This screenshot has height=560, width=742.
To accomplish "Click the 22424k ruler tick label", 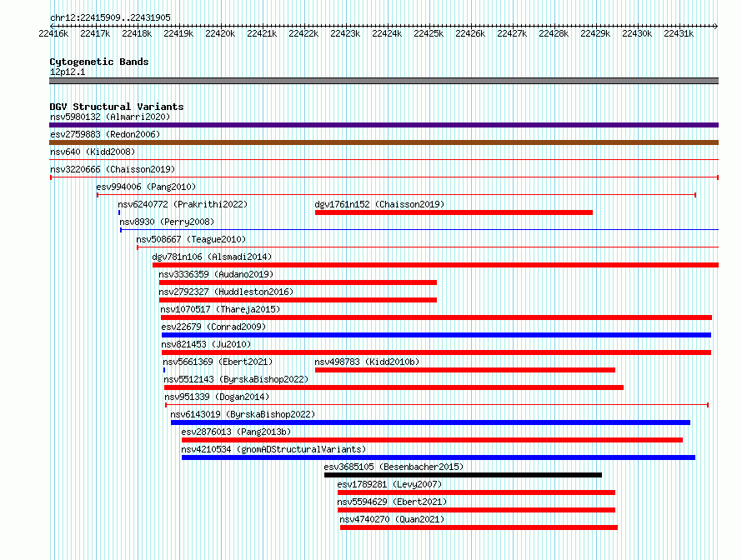I will [387, 33].
